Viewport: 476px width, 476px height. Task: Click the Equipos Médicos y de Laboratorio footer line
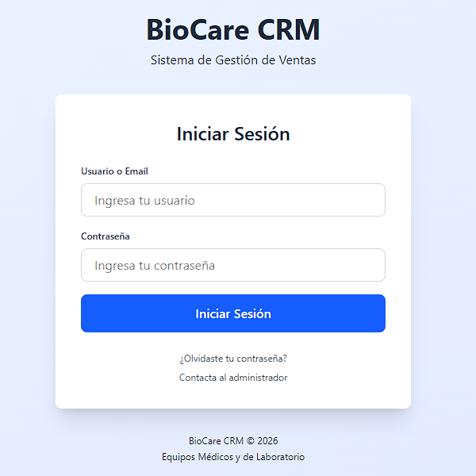[x=233, y=457]
